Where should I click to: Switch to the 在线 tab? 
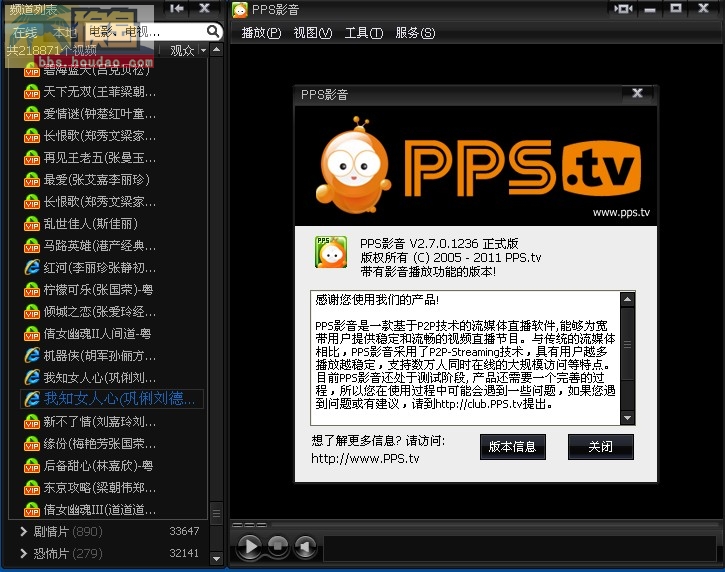(x=24, y=33)
